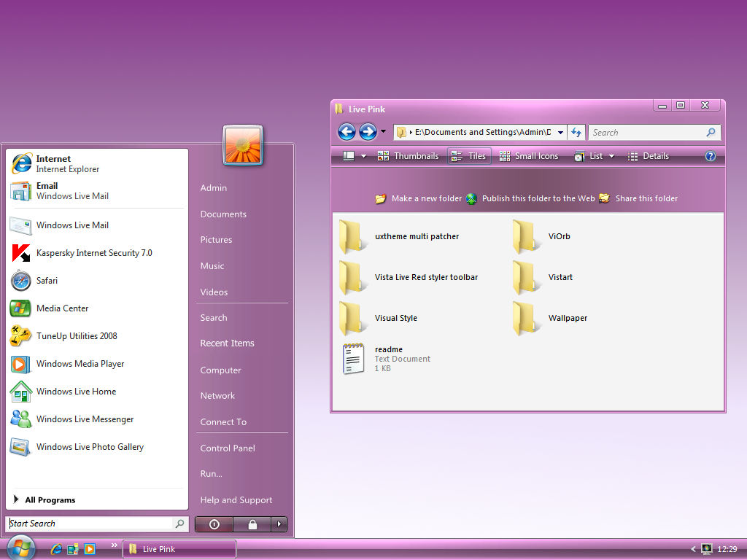Click the Start menu power button

(214, 524)
